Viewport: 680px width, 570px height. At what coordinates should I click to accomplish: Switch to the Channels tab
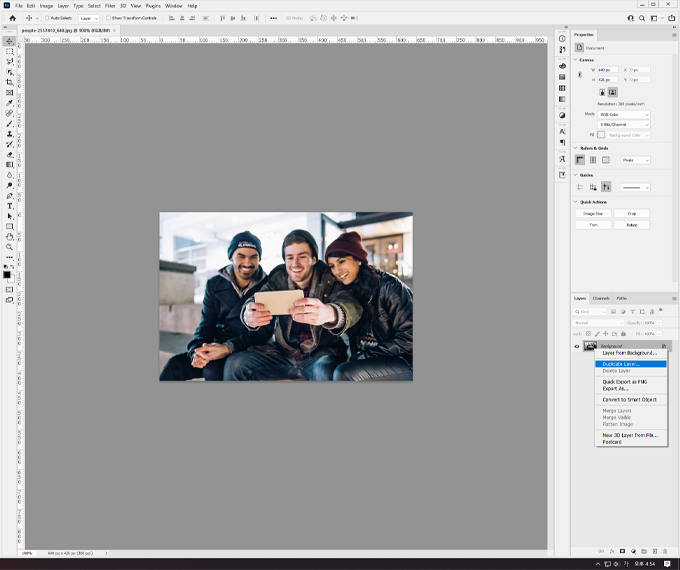(x=601, y=298)
